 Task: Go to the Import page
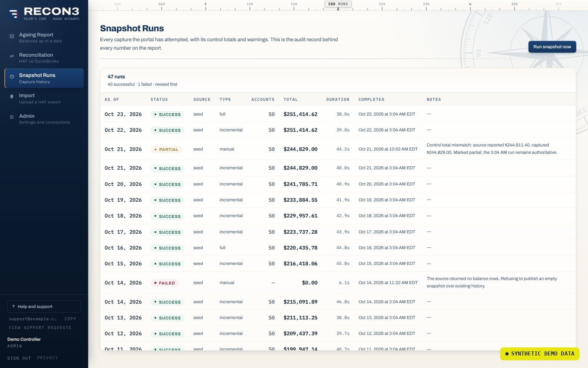[44, 98]
